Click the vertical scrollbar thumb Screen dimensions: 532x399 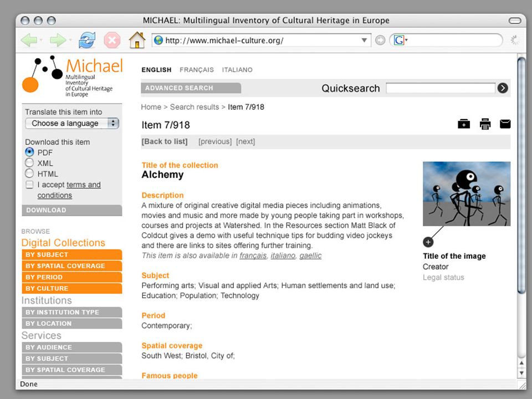pos(521,175)
